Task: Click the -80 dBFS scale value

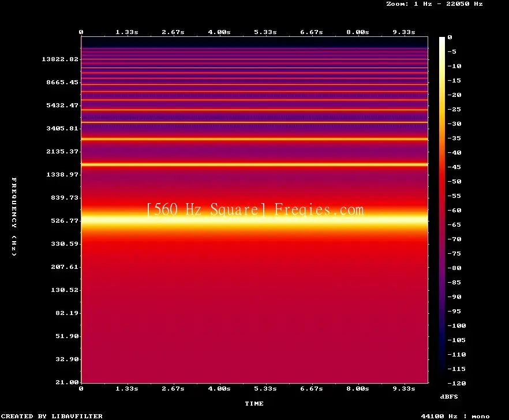Action: pyautogui.click(x=454, y=268)
